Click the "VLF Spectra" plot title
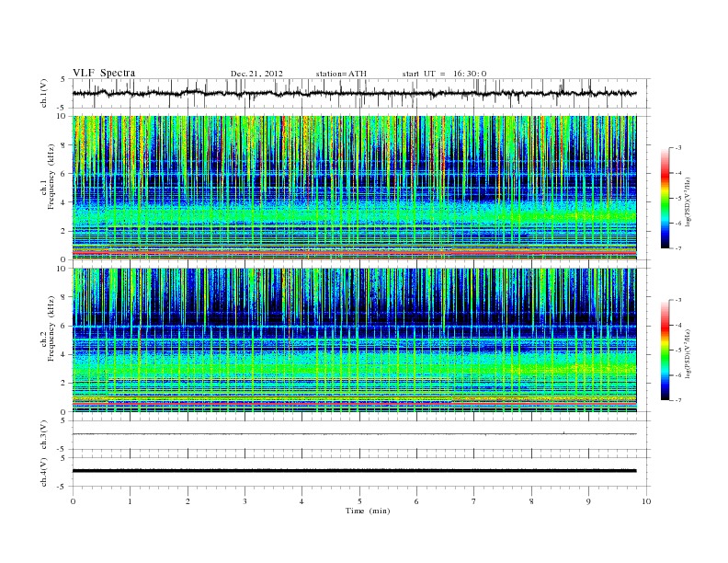This screenshot has width=728, height=563. [x=104, y=73]
